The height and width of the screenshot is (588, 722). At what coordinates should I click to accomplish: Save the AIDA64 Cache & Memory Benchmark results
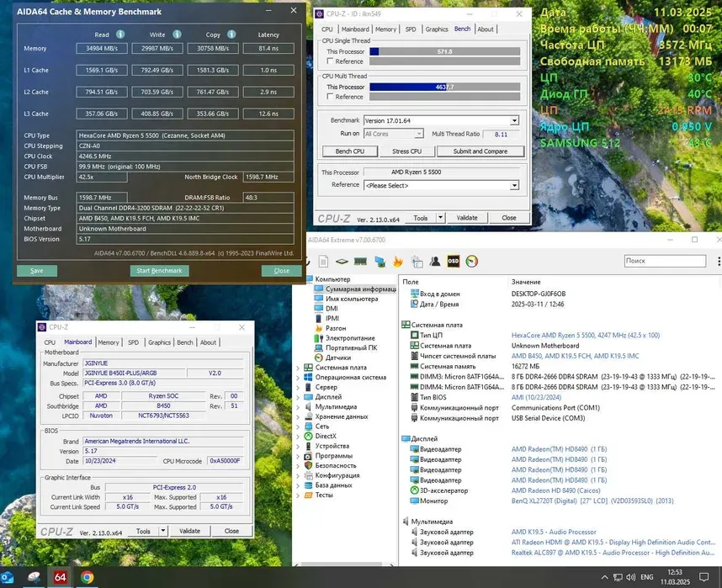pyautogui.click(x=37, y=271)
